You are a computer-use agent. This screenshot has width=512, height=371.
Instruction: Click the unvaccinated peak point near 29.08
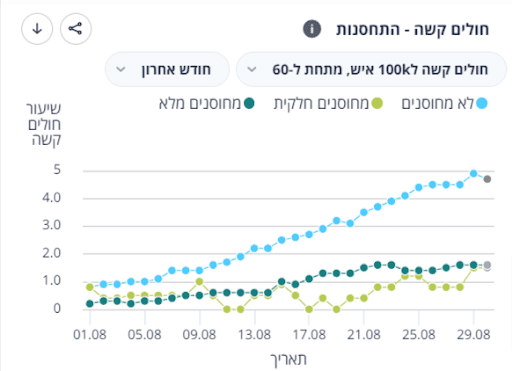tap(473, 173)
